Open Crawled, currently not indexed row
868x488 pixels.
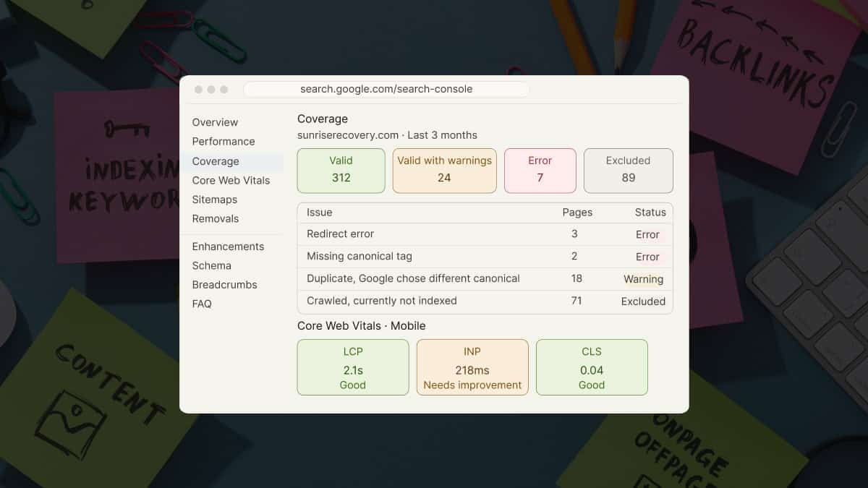[x=485, y=301]
